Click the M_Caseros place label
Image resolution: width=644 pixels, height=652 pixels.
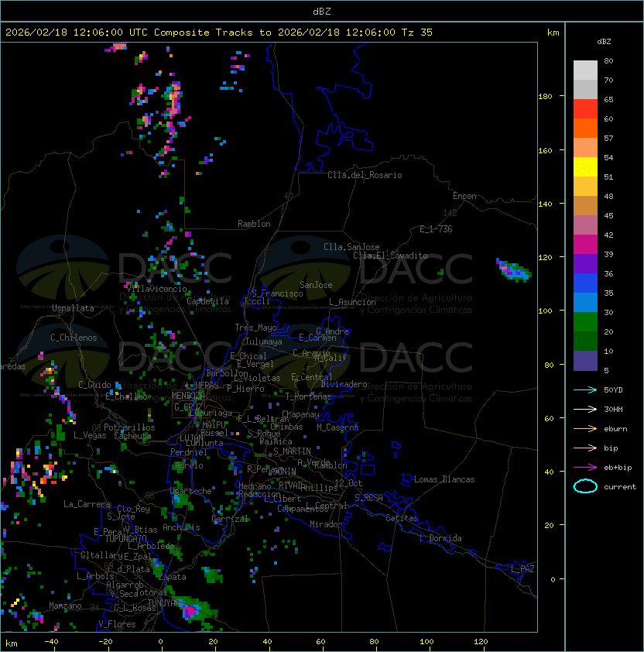tap(337, 427)
